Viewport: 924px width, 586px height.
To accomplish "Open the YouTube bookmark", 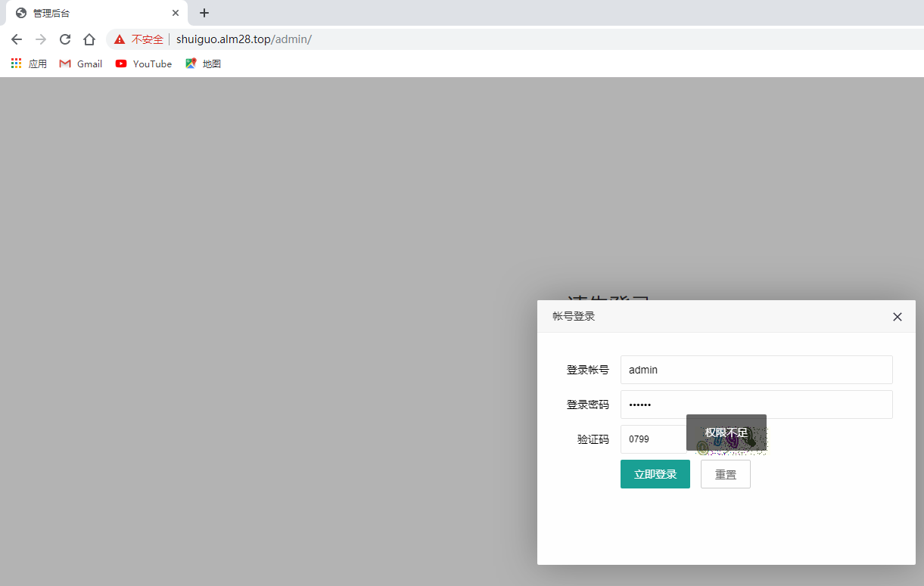I will (x=144, y=64).
